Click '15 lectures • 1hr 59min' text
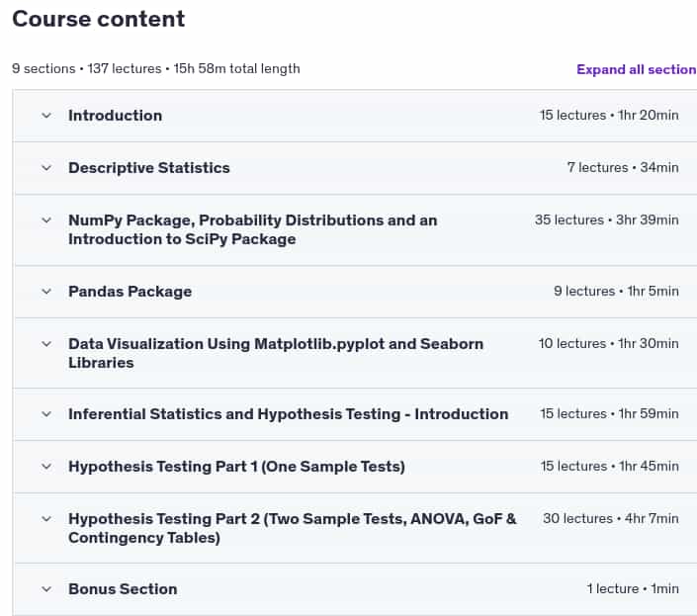Viewport: 697px width, 616px height. [x=609, y=413]
